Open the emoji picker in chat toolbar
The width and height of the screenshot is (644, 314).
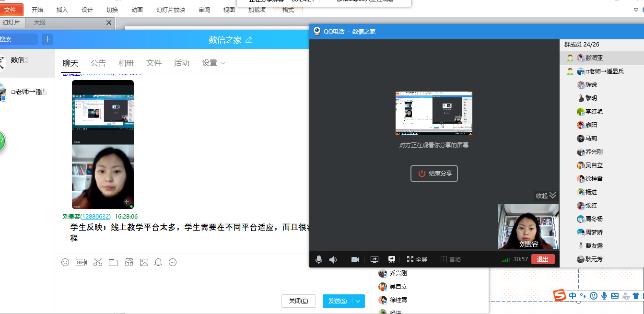(x=65, y=262)
